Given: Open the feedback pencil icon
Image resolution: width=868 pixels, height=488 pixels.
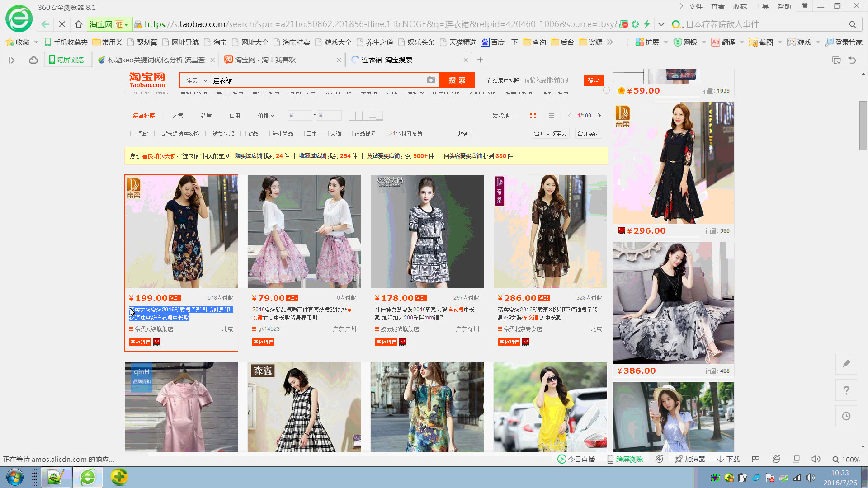Looking at the screenshot, I should (x=846, y=364).
